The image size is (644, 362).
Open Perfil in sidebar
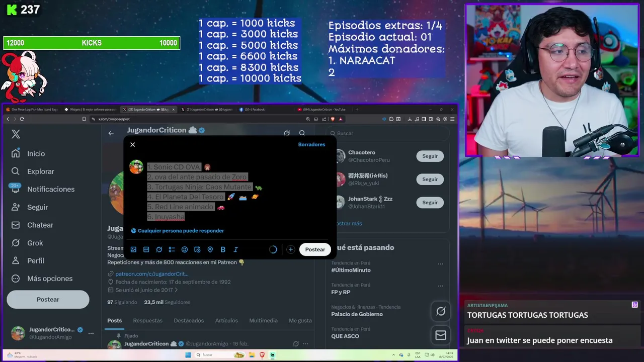[x=29, y=261]
